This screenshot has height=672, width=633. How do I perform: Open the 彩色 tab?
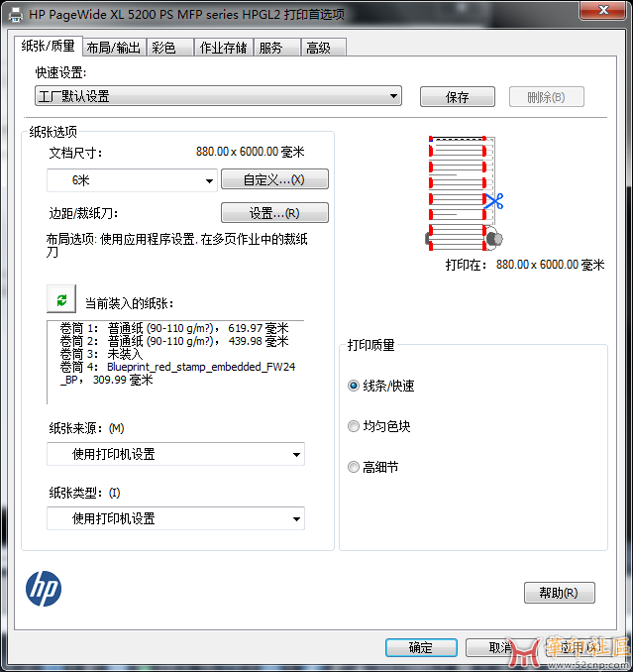click(170, 48)
